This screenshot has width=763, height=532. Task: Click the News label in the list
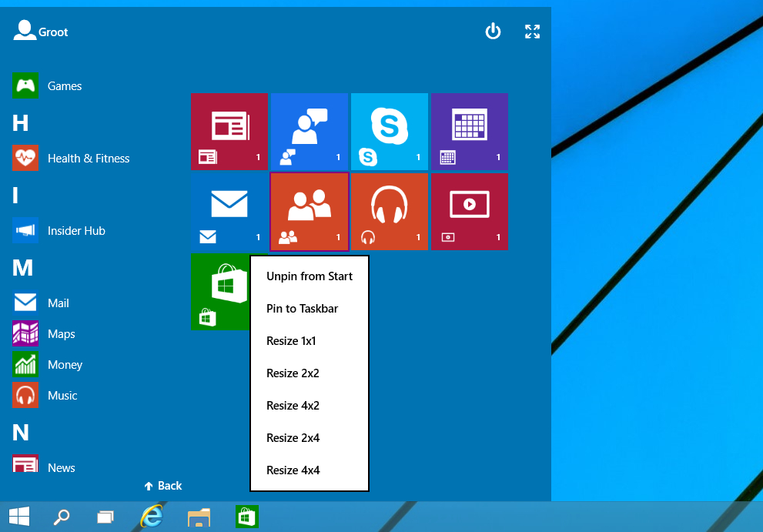click(x=62, y=468)
